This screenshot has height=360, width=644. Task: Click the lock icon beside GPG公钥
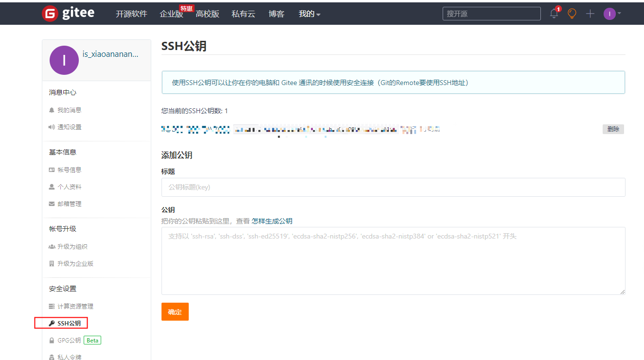coord(52,341)
